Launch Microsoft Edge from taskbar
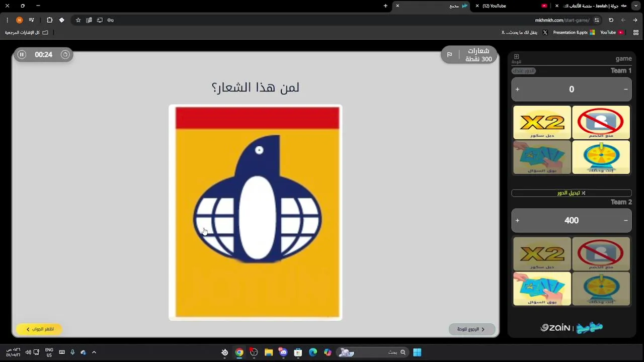The width and height of the screenshot is (644, 362). (313, 352)
